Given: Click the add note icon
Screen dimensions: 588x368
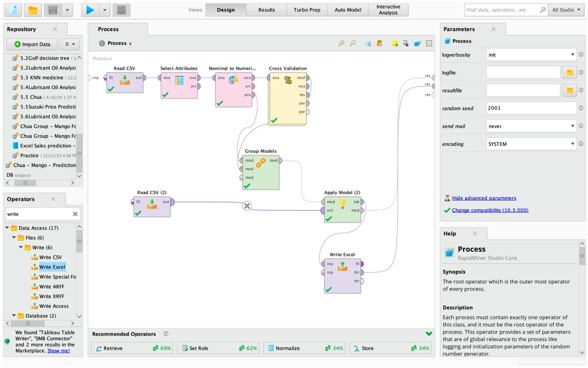Looking at the screenshot, I should click(x=395, y=43).
